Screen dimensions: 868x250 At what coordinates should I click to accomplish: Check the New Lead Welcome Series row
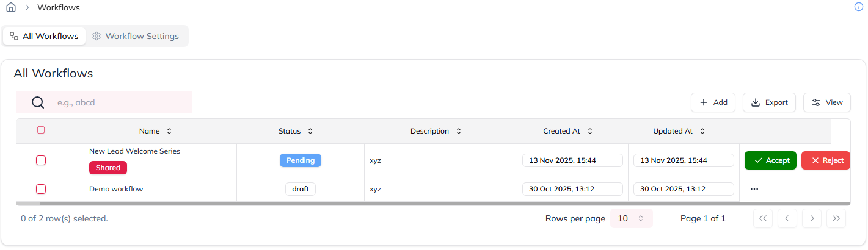click(x=41, y=160)
